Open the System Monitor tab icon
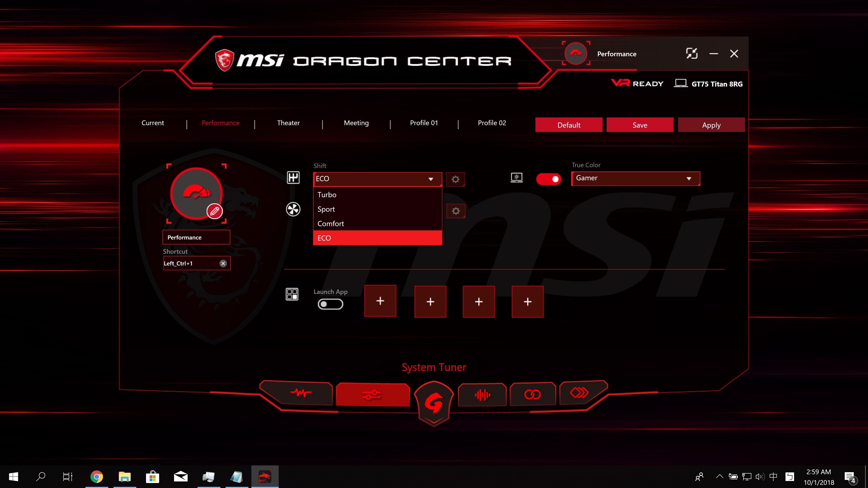The width and height of the screenshot is (868, 488). 297,393
